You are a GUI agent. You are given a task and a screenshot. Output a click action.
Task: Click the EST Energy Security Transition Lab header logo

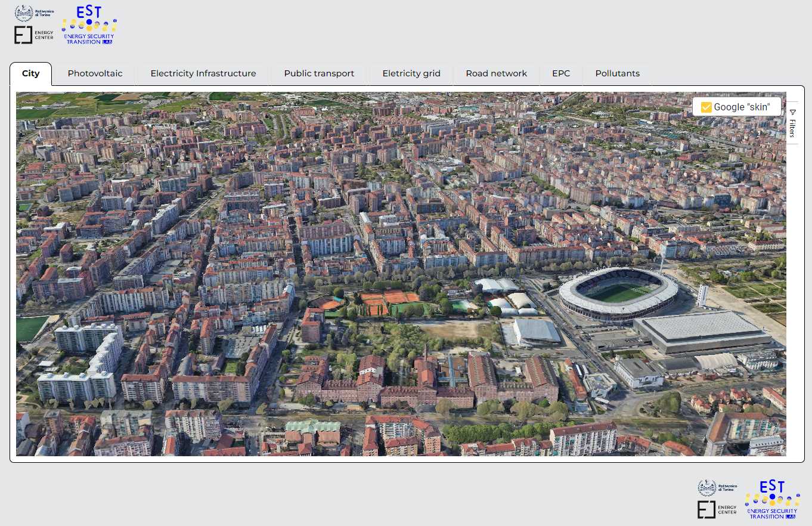click(x=89, y=25)
